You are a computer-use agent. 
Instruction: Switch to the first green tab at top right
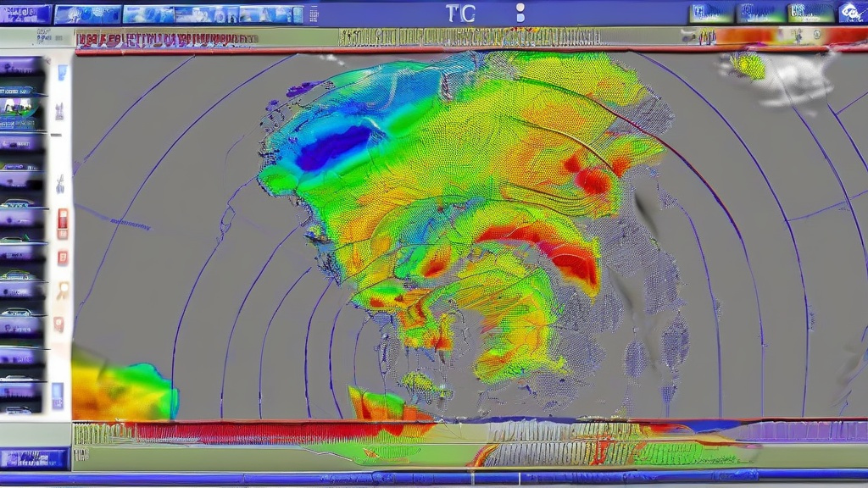(710, 13)
